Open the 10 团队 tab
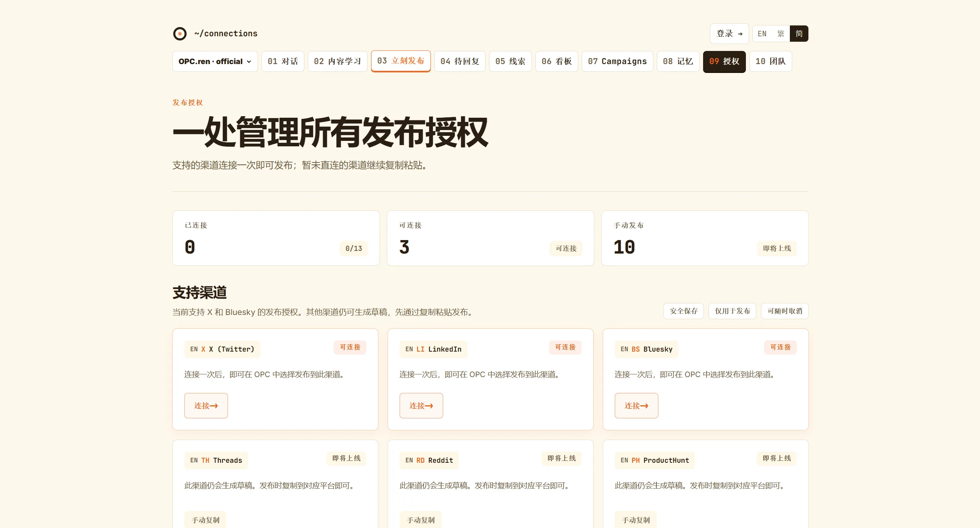The height and width of the screenshot is (528, 980). click(x=771, y=61)
